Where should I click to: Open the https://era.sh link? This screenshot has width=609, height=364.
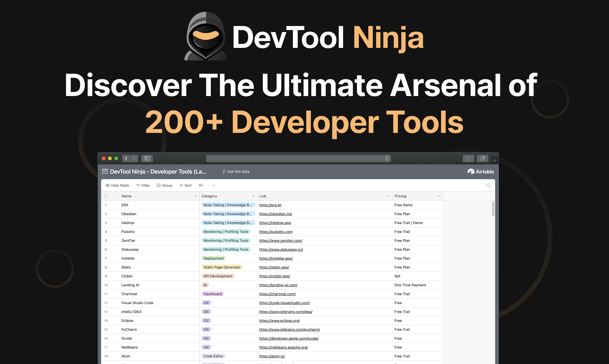coord(270,205)
